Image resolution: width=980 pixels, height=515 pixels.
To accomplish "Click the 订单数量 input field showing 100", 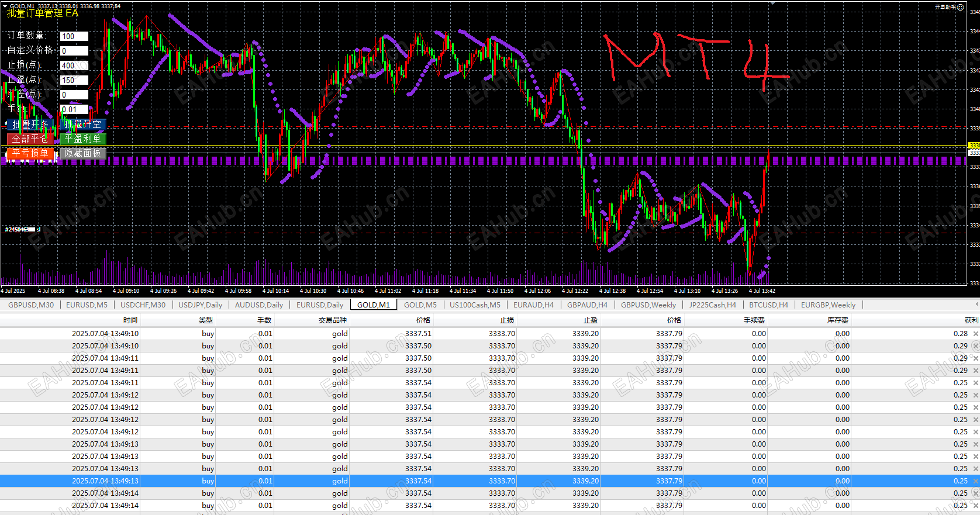I will (74, 36).
